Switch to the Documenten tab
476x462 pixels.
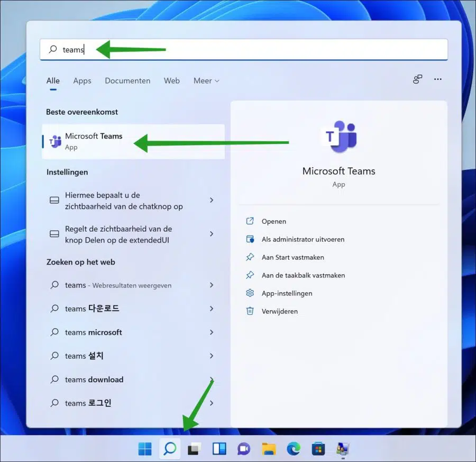tap(127, 81)
